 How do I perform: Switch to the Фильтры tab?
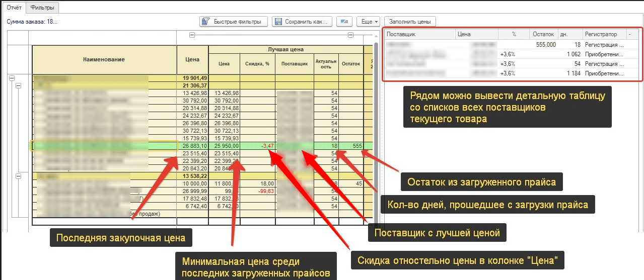click(x=42, y=8)
